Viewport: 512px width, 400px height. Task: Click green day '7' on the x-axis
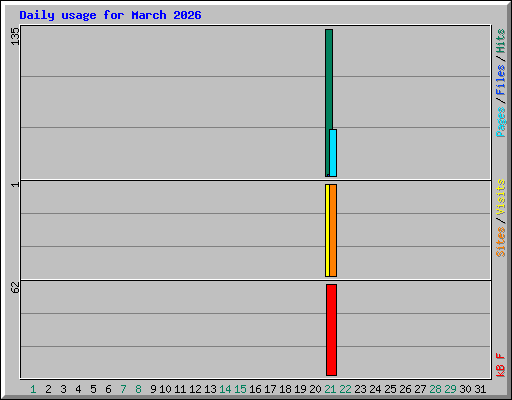123,389
